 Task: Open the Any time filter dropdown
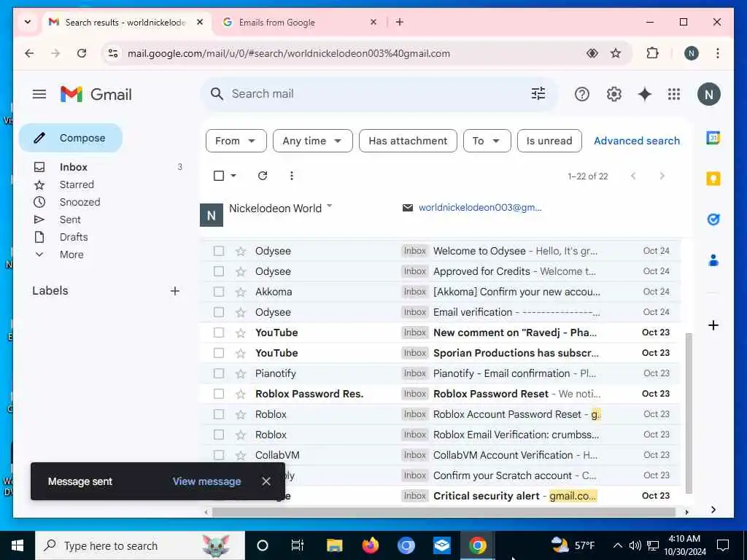click(312, 141)
